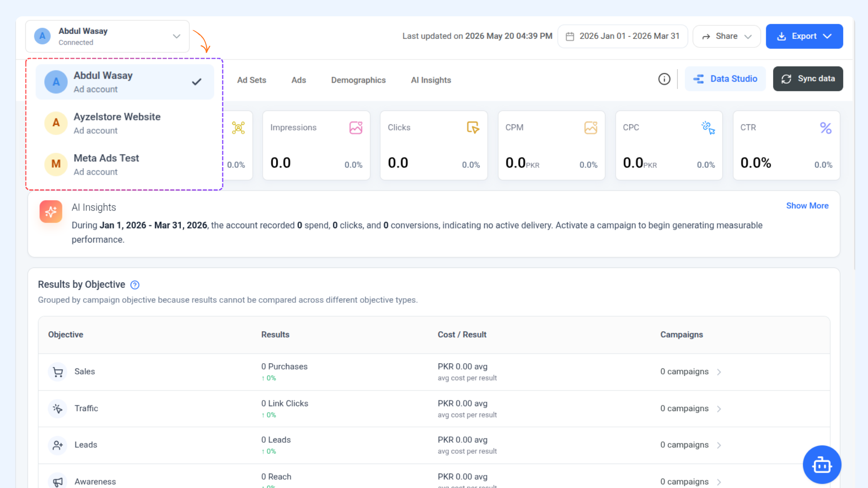This screenshot has width=868, height=488.
Task: Click the info circle icon near Data Studio
Action: pos(664,79)
